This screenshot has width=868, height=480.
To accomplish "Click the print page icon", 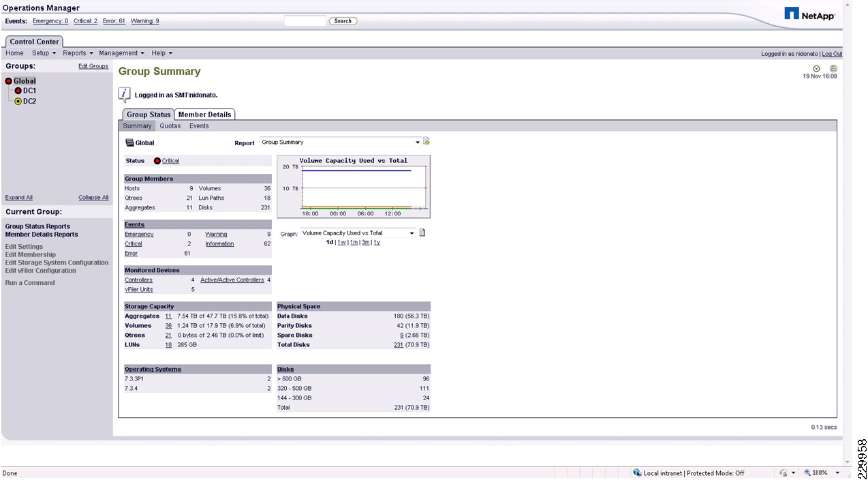I will coord(833,68).
